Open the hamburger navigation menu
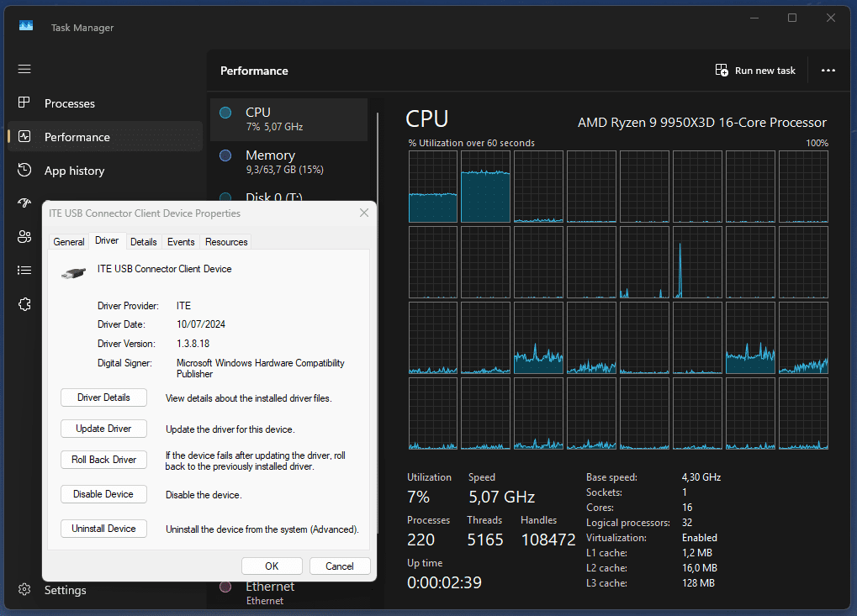Screen dimensions: 857x616 click(24, 70)
